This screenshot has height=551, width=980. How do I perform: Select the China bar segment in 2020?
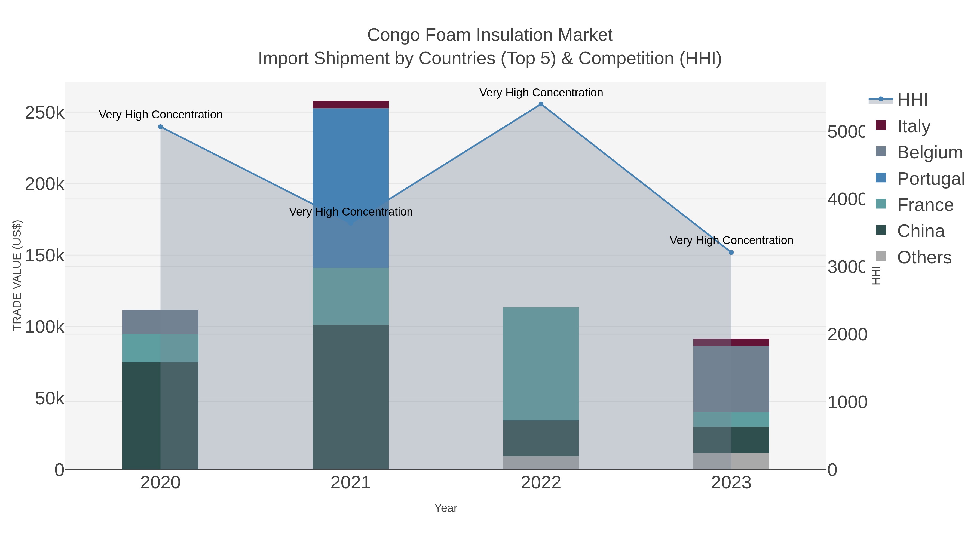pos(161,415)
